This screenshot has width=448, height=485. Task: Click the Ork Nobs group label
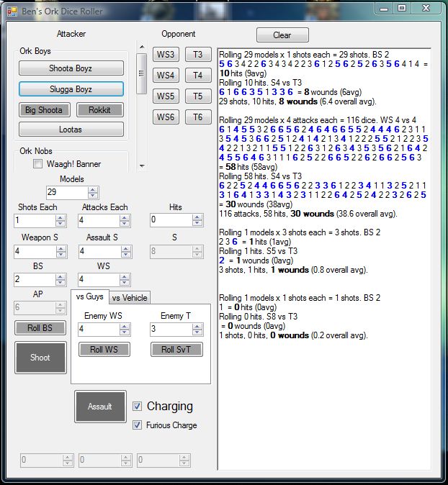pos(36,151)
